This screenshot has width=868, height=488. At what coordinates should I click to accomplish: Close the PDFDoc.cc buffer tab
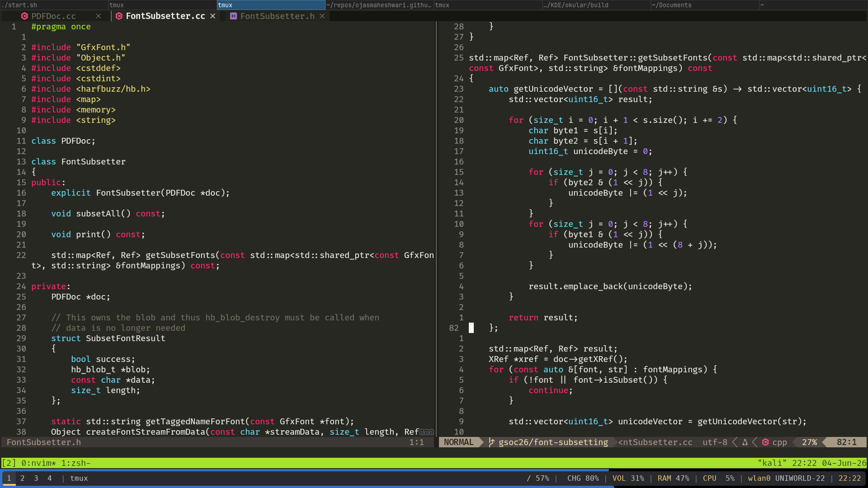(99, 16)
